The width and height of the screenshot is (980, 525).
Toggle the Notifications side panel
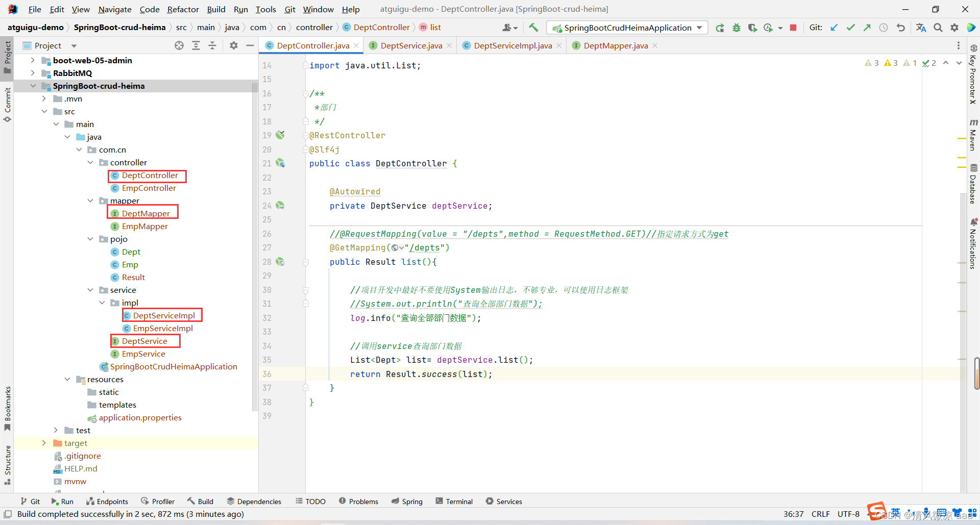point(973,243)
